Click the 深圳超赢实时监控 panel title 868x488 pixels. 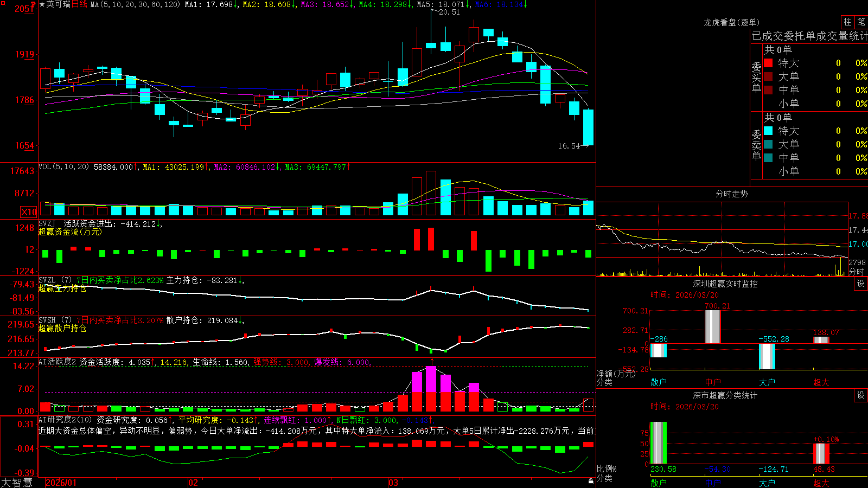tap(725, 284)
